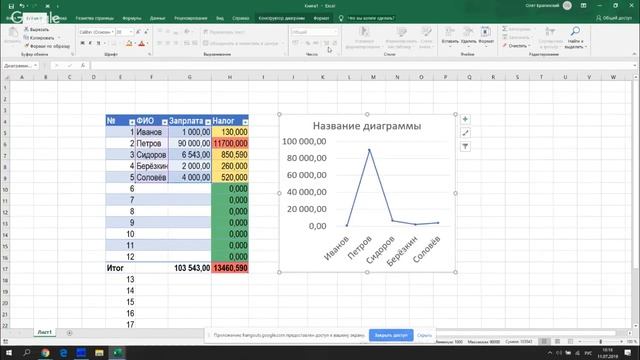Click the user account avatar

tap(567, 6)
